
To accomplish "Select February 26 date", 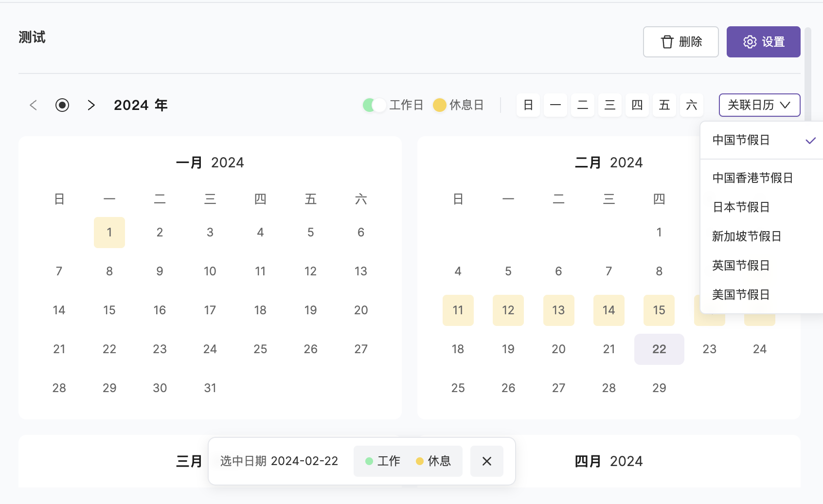I will 508,388.
